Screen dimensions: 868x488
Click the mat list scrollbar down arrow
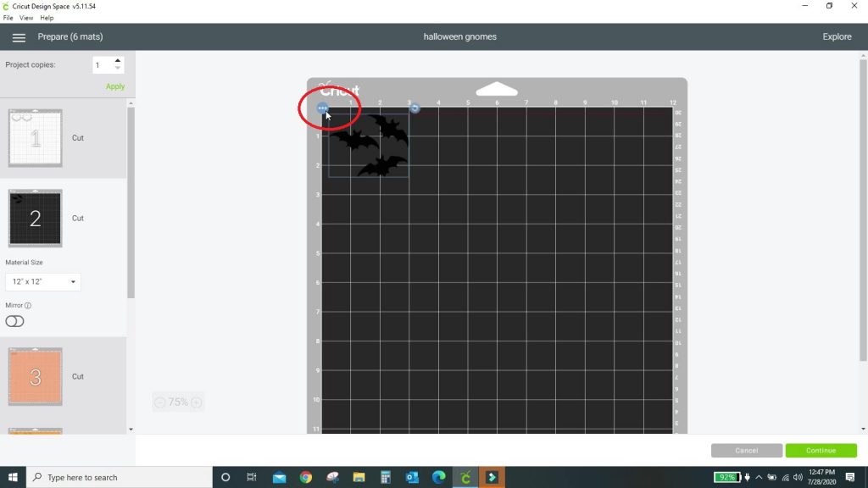tap(131, 429)
